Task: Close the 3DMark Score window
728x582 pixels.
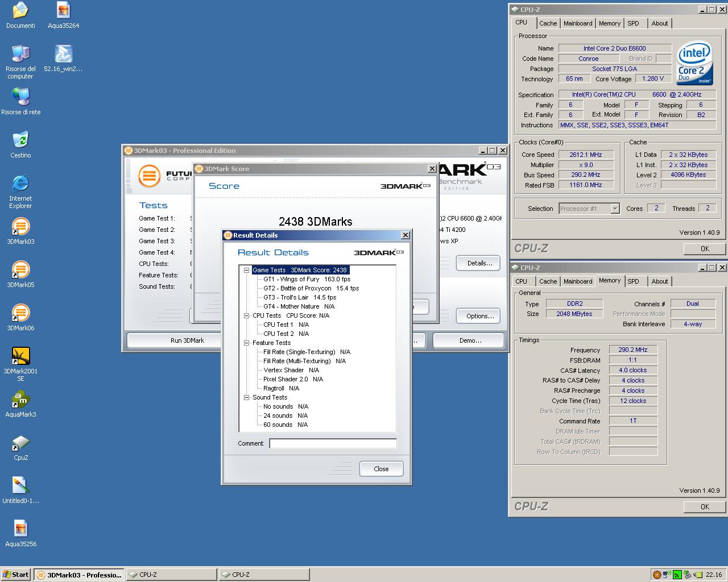Action: (x=432, y=169)
